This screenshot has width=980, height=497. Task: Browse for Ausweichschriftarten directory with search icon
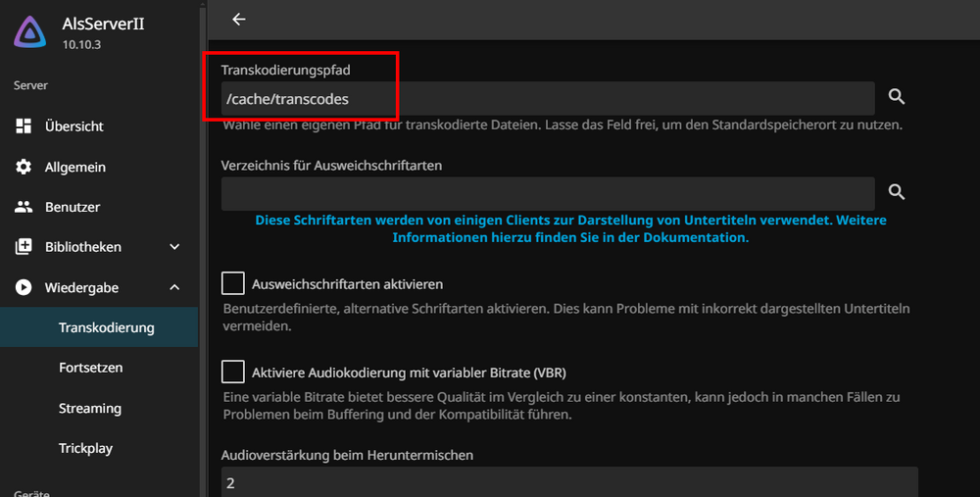coord(897,192)
